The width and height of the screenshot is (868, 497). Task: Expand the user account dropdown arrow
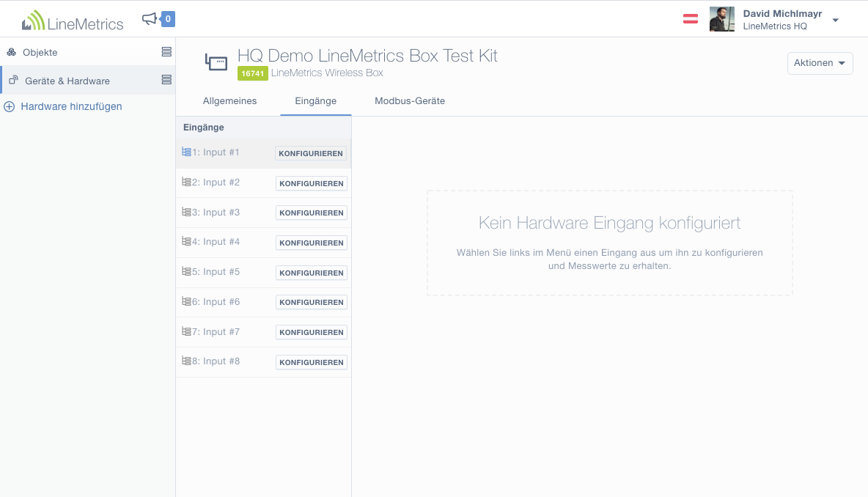click(x=835, y=20)
